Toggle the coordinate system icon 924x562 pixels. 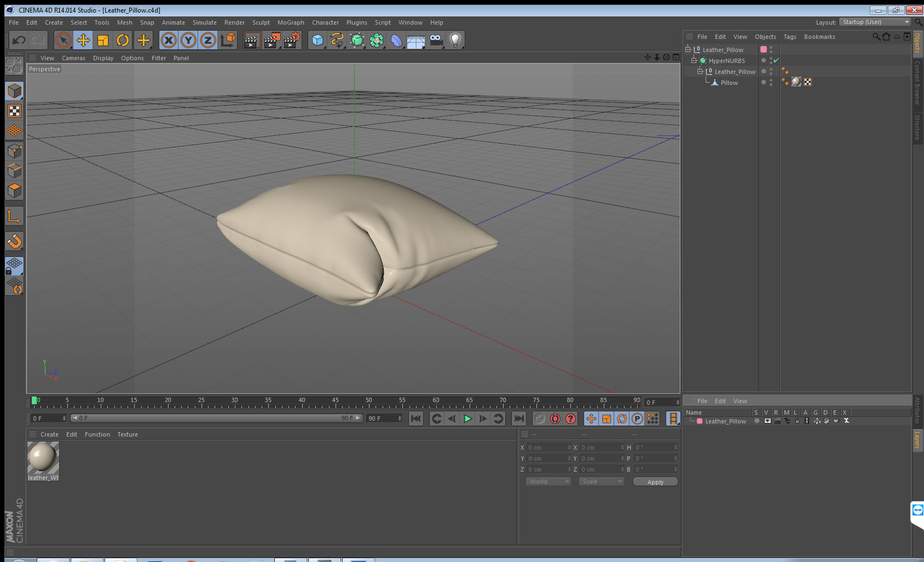coord(228,40)
